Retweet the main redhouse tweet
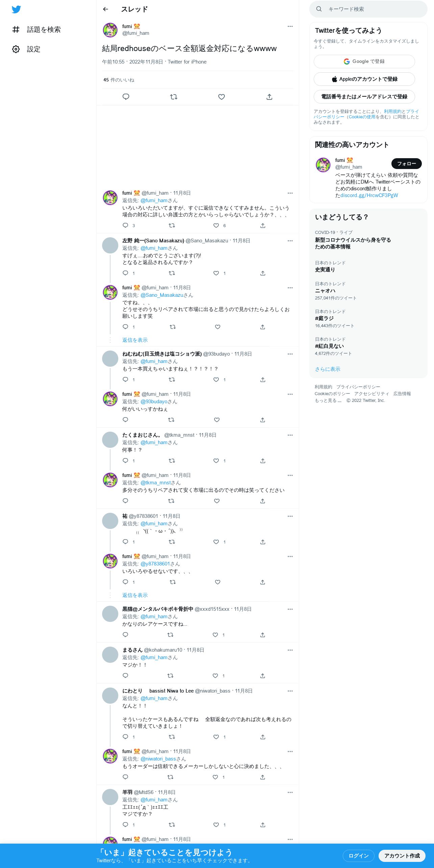This screenshot has width=434, height=868. (x=174, y=97)
